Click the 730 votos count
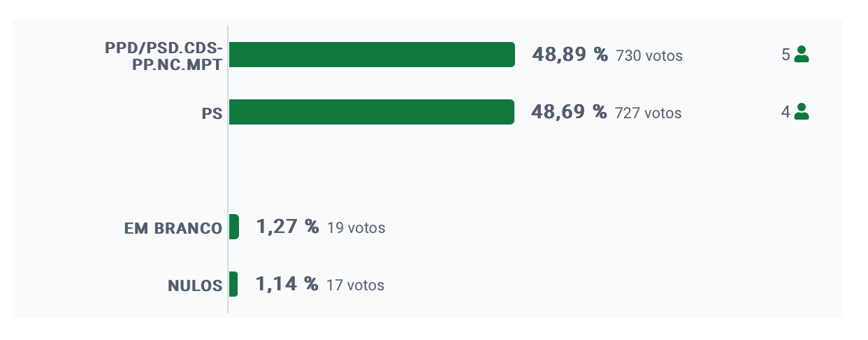The height and width of the screenshot is (340, 868). click(x=649, y=56)
